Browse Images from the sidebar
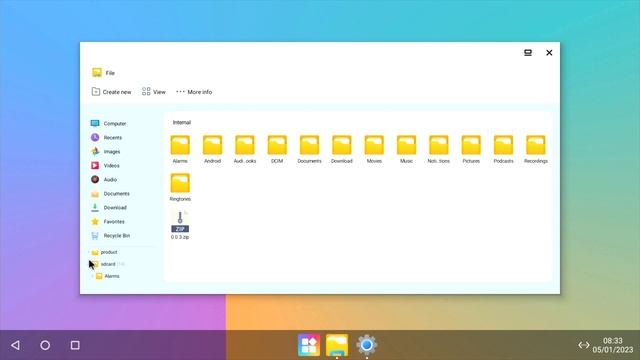 106,151
